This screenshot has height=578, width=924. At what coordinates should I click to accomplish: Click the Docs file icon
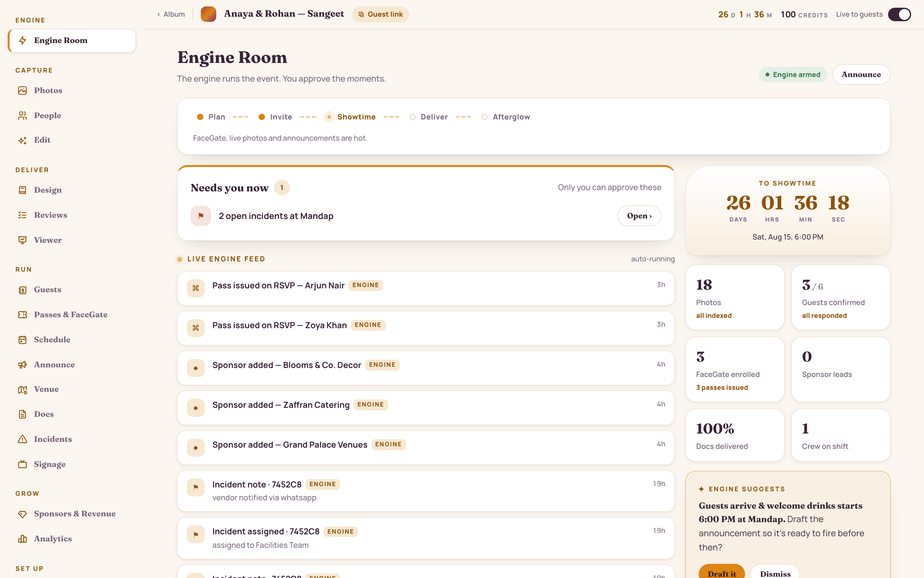[x=22, y=414]
